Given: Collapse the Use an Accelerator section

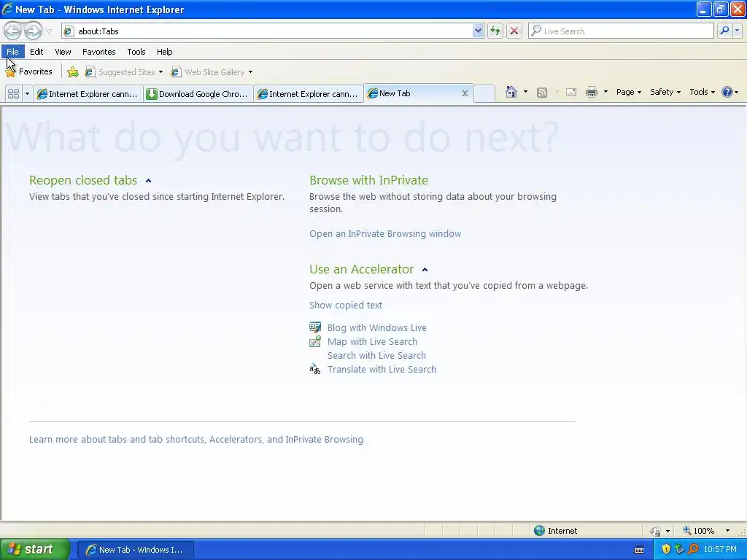Looking at the screenshot, I should [425, 270].
